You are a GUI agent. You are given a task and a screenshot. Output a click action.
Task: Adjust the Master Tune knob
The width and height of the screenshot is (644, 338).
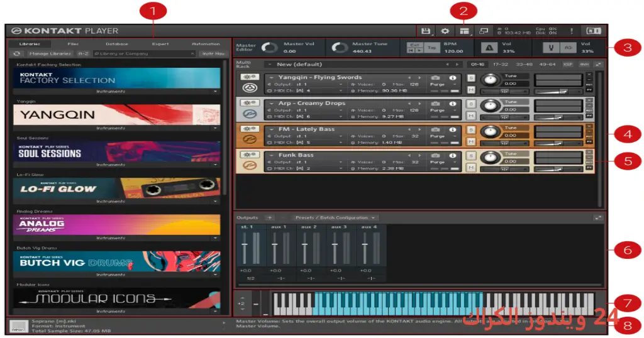tap(340, 48)
